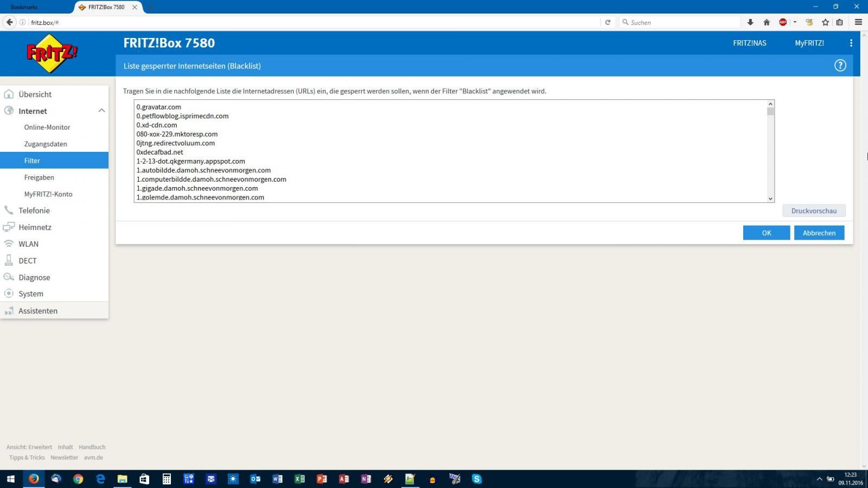Close the FRITZ!Box 7580 tab
868x488 pixels.
click(135, 7)
